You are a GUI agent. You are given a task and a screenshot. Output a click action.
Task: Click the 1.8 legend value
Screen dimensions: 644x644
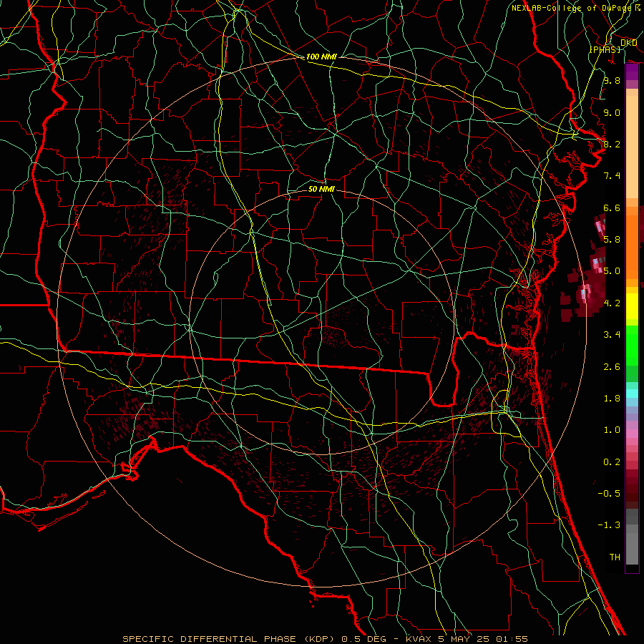[612, 399]
